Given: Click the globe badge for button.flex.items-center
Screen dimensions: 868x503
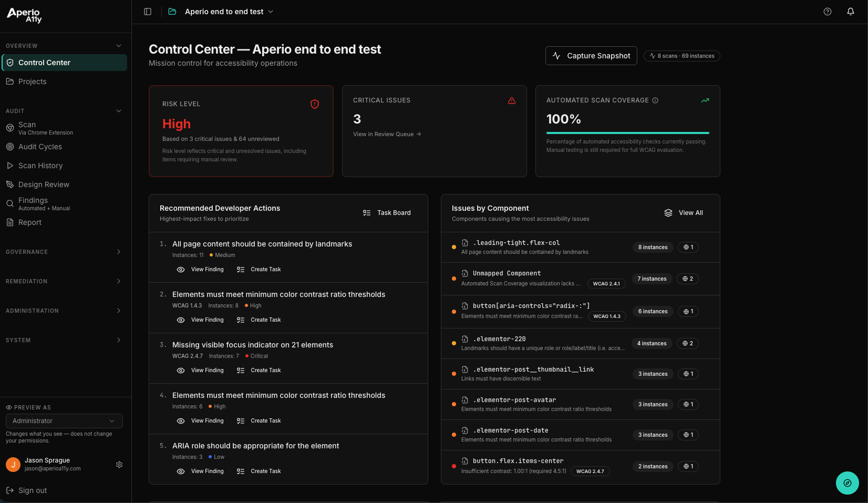Looking at the screenshot, I should (x=688, y=466).
